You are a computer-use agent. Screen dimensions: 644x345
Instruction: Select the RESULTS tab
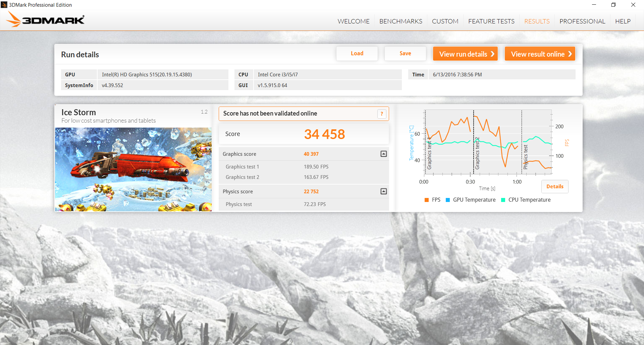tap(537, 21)
